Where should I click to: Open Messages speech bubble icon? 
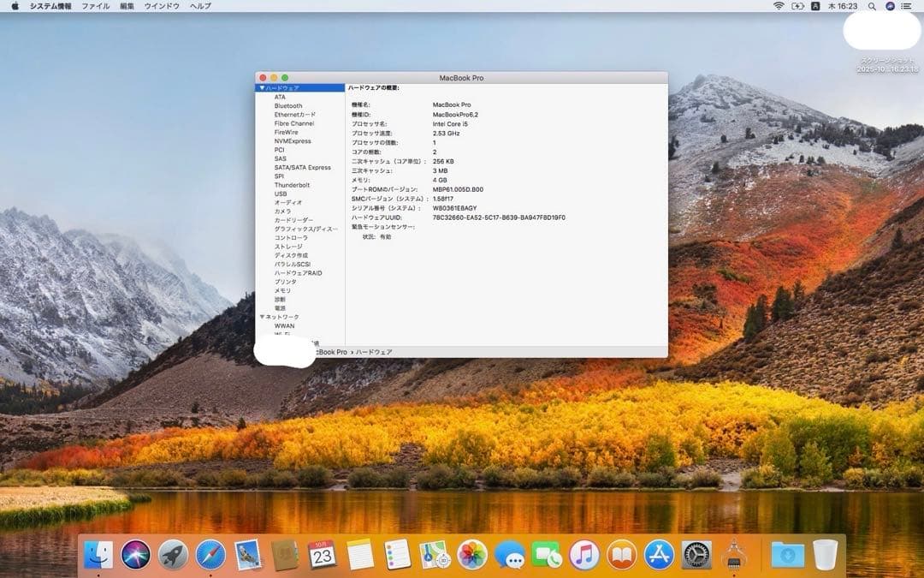pyautogui.click(x=510, y=555)
